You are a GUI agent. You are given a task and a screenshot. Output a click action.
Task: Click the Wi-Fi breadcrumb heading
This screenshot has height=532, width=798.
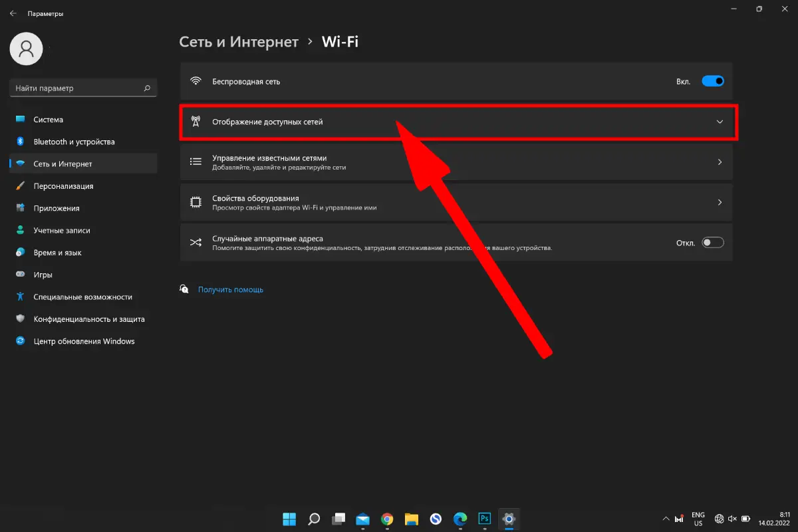pyautogui.click(x=340, y=42)
